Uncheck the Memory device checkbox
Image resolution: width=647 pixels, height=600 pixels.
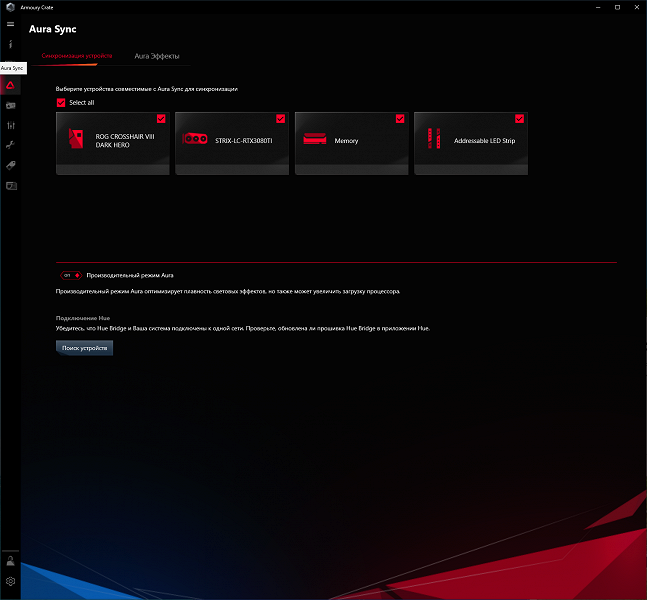click(x=400, y=119)
